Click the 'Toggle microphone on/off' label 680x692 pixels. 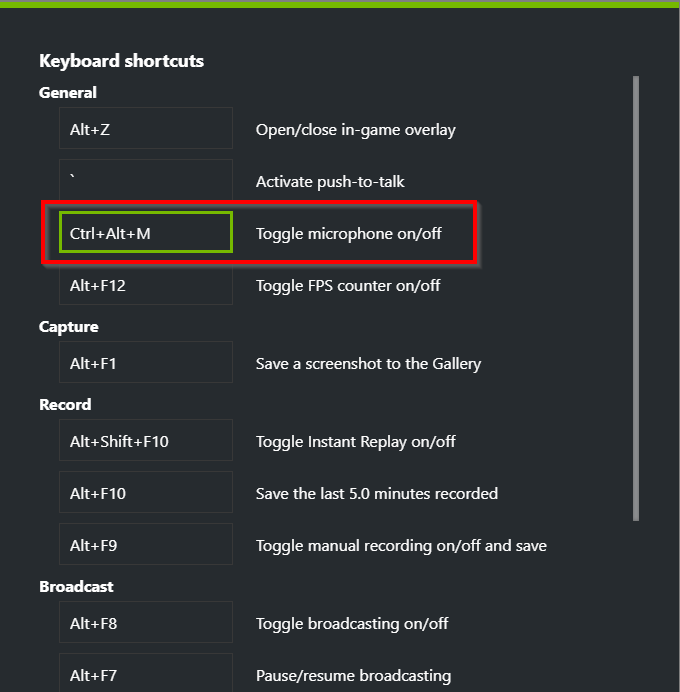(348, 233)
